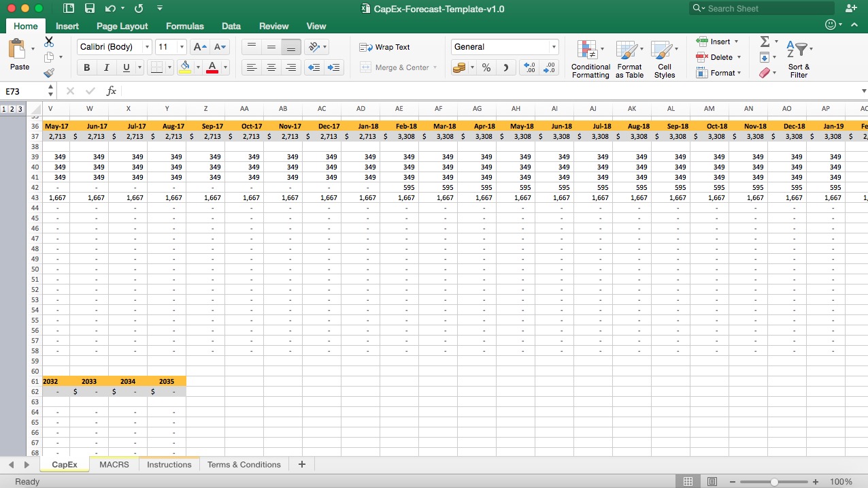868x488 pixels.
Task: Click the AutoSum icon
Action: coord(766,42)
